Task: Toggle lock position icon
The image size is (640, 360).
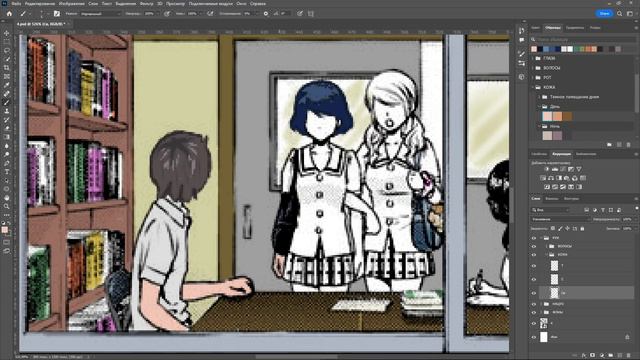Action: [x=567, y=229]
